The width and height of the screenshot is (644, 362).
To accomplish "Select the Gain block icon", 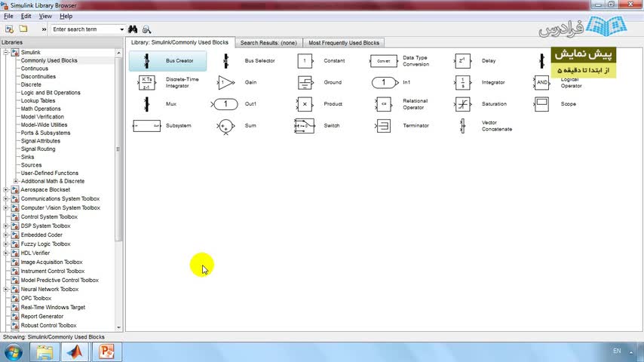I will click(225, 83).
